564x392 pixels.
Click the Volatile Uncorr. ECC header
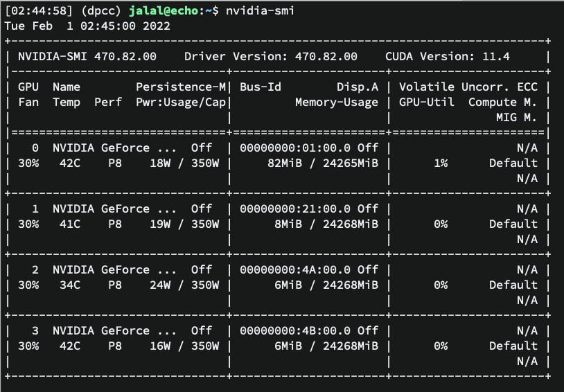click(468, 87)
